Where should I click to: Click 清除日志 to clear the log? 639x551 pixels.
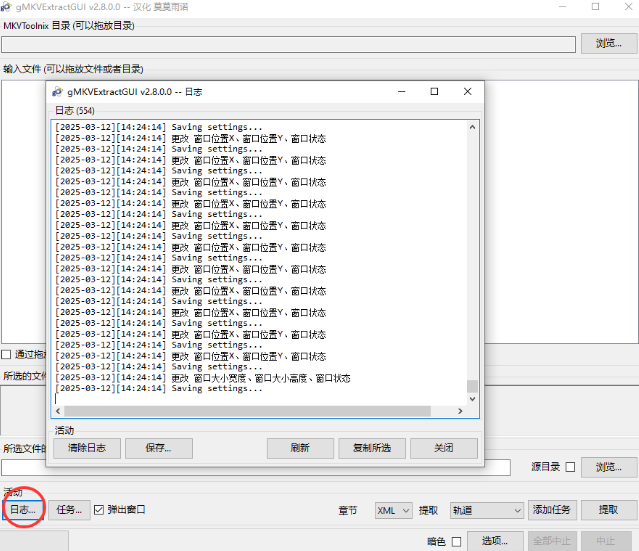coord(87,448)
